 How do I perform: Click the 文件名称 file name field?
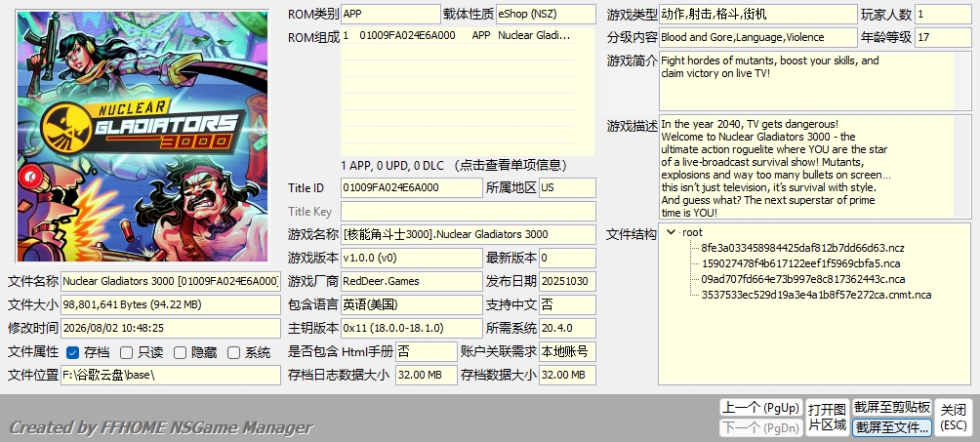[x=171, y=281]
